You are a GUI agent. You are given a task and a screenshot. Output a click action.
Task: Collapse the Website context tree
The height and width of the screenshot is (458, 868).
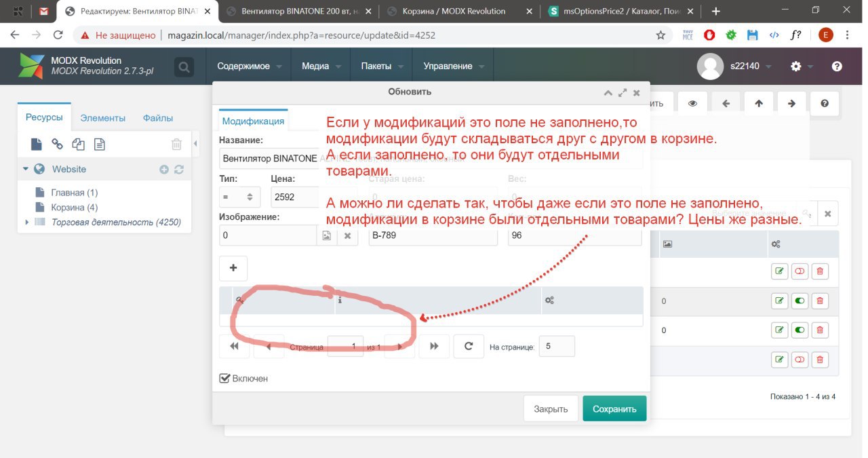tap(26, 169)
